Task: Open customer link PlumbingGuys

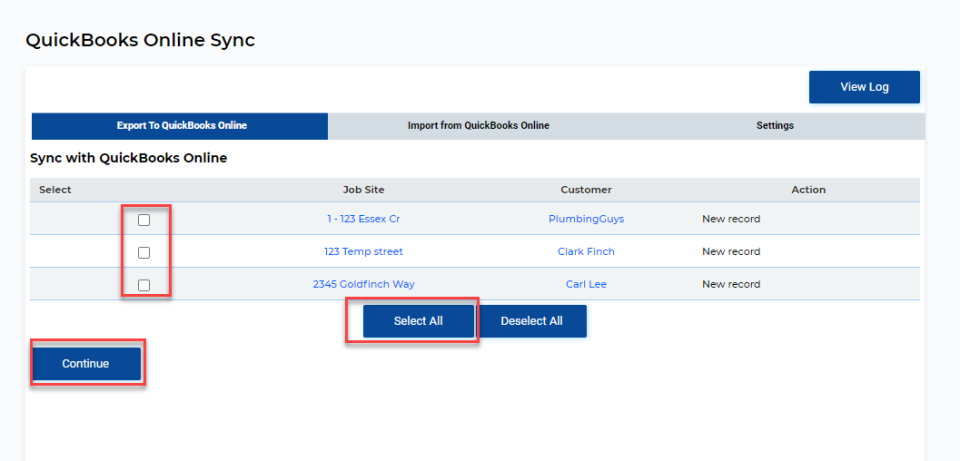Action: click(x=586, y=219)
